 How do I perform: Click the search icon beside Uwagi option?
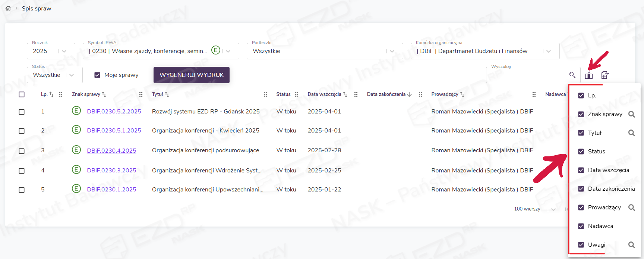[x=631, y=245]
